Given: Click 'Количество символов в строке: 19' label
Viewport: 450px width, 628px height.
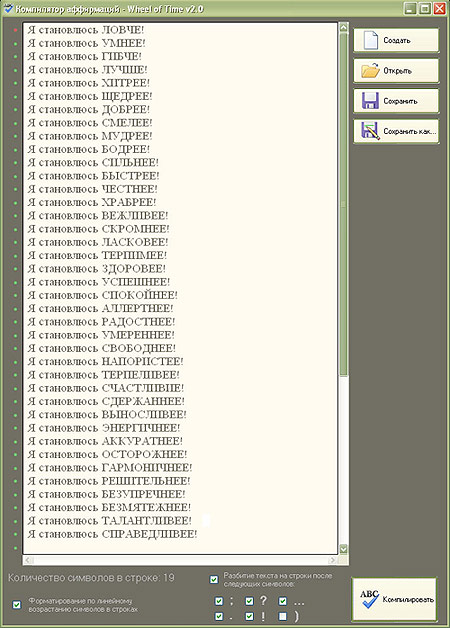Looking at the screenshot, I should click(91, 578).
